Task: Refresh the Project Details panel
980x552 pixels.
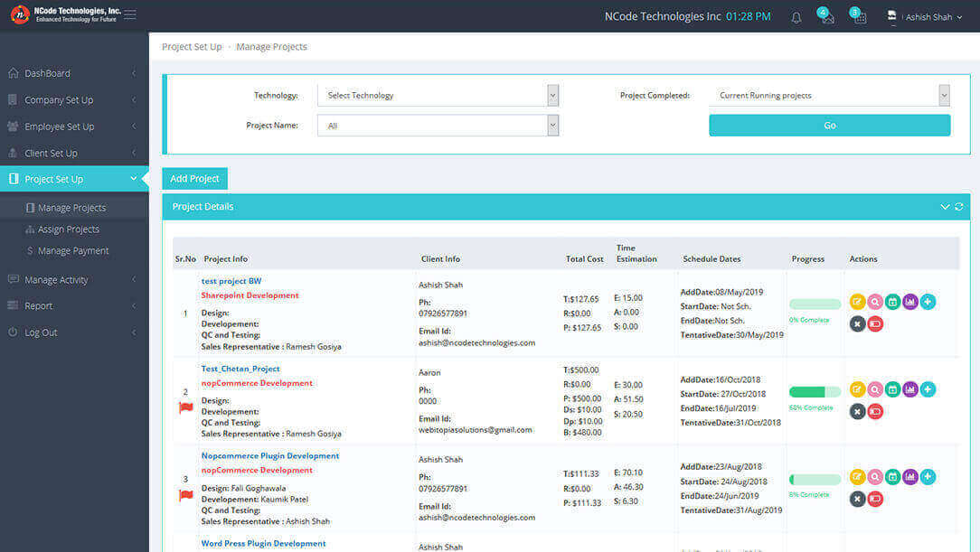Action: 958,207
